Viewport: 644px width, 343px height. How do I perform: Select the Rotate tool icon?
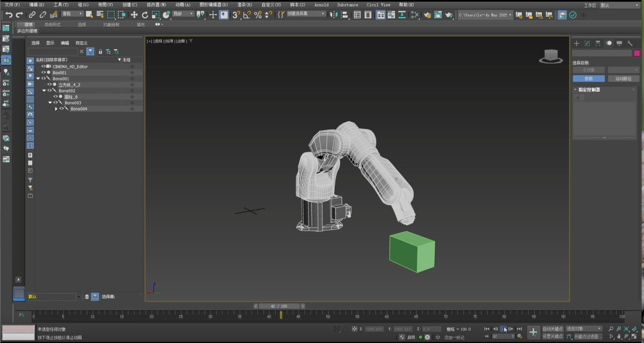click(145, 15)
